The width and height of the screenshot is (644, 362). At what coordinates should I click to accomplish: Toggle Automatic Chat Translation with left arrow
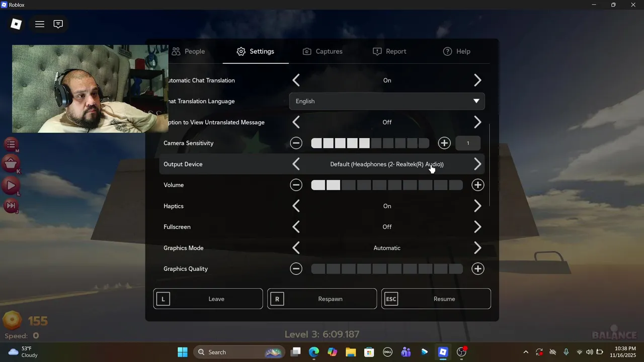pyautogui.click(x=296, y=80)
